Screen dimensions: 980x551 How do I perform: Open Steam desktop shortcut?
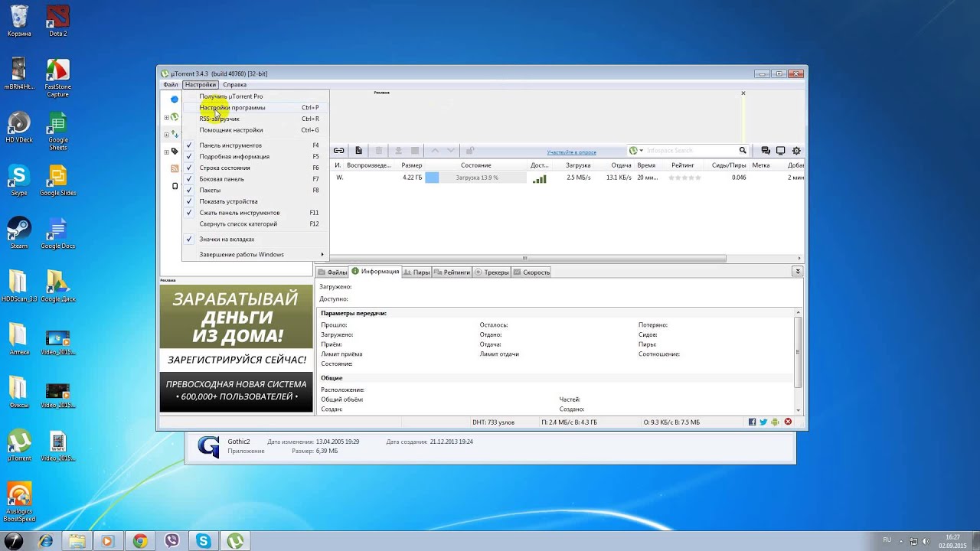19,233
